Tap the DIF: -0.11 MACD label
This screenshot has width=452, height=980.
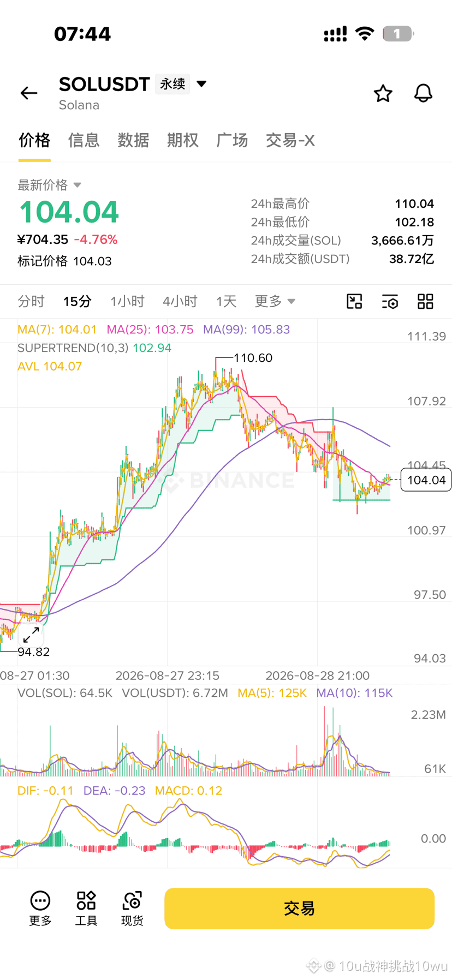45,791
